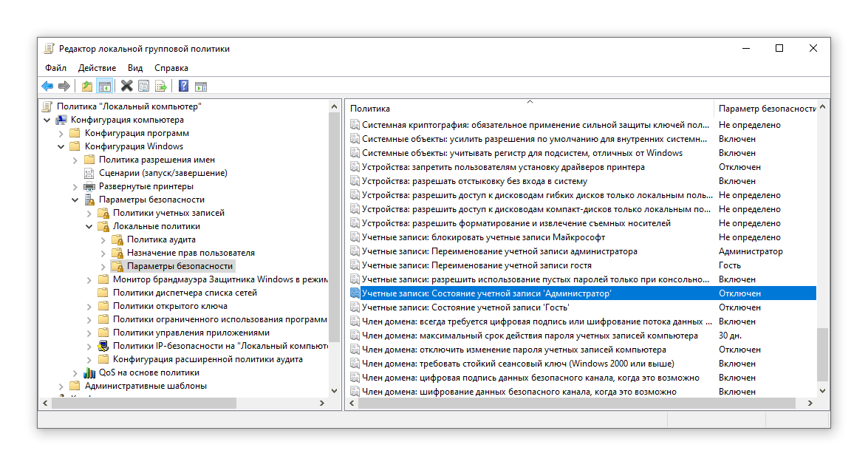The image size is (868, 473).
Task: Select Политики ограниченного использования программ in the tree
Action: 219,319
